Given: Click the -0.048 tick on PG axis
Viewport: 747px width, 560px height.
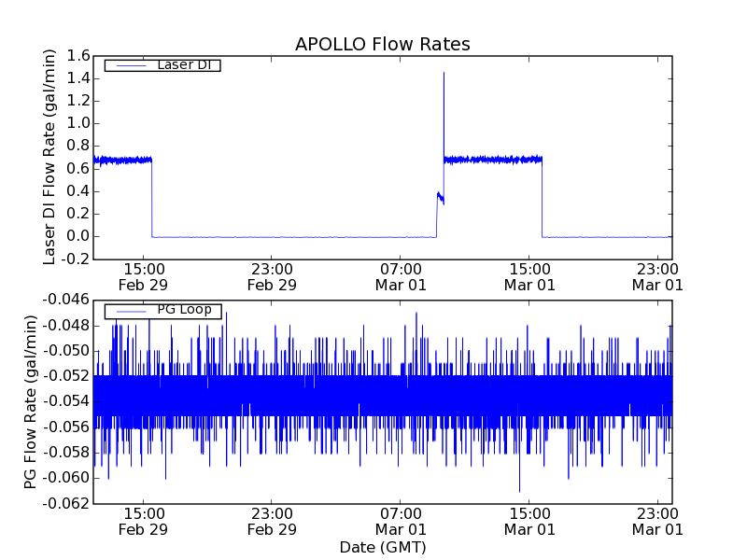Looking at the screenshot, I should point(66,326).
